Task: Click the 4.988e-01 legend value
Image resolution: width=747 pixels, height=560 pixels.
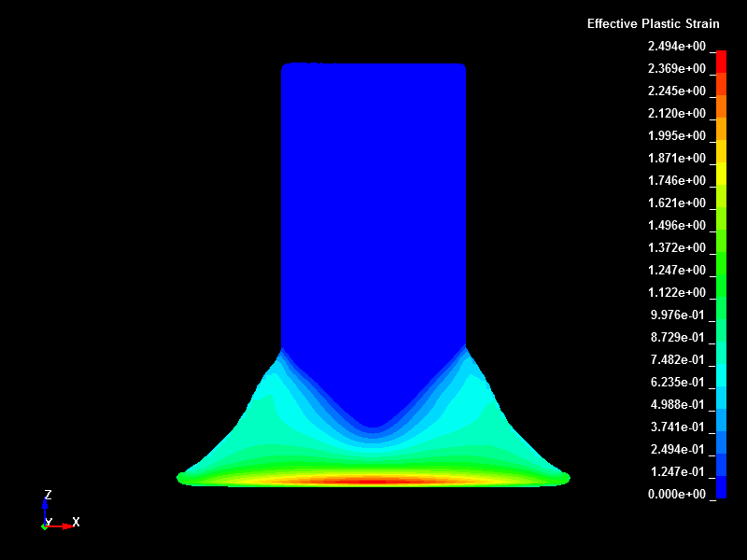Action: click(x=678, y=404)
